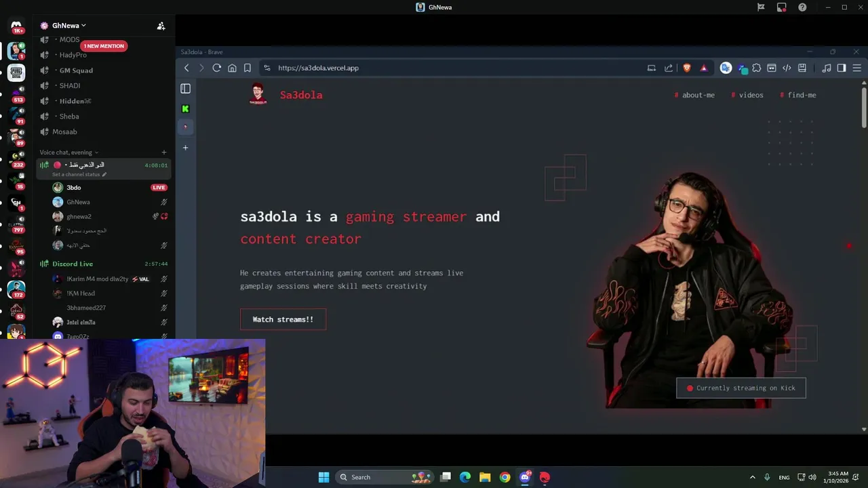Create channel in Voice chat, evening category
The height and width of the screenshot is (488, 868).
(164, 152)
